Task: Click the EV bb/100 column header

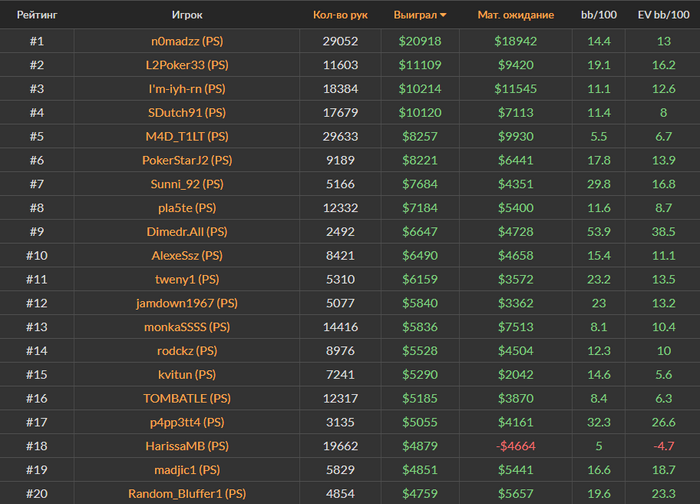Action: [x=663, y=16]
